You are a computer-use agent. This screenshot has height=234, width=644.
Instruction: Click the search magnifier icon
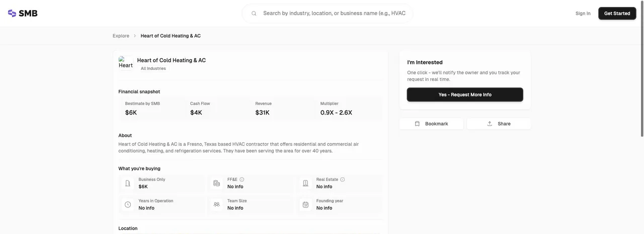254,14
